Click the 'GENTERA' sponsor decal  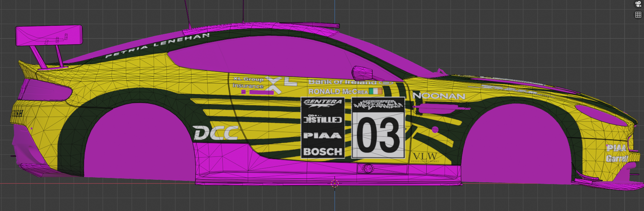point(323,103)
